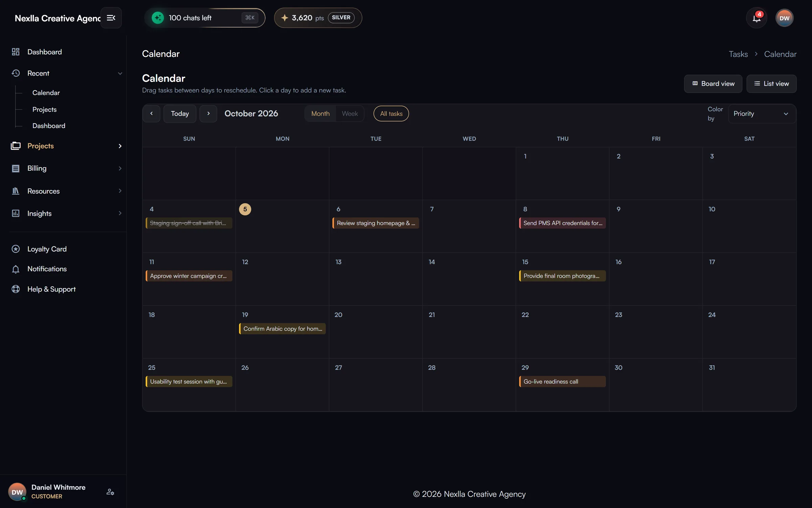Image resolution: width=812 pixels, height=508 pixels.
Task: Click the Projects folder icon
Action: (16, 146)
